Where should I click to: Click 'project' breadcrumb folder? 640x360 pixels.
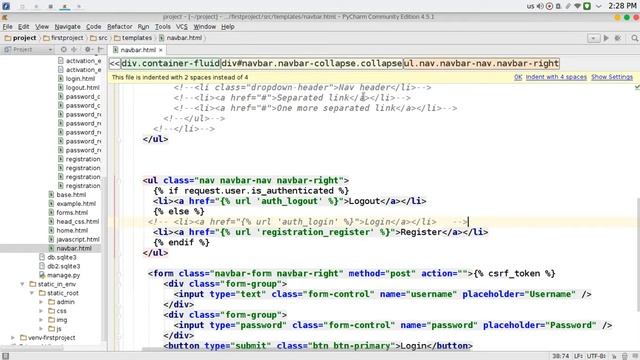[x=20, y=38]
